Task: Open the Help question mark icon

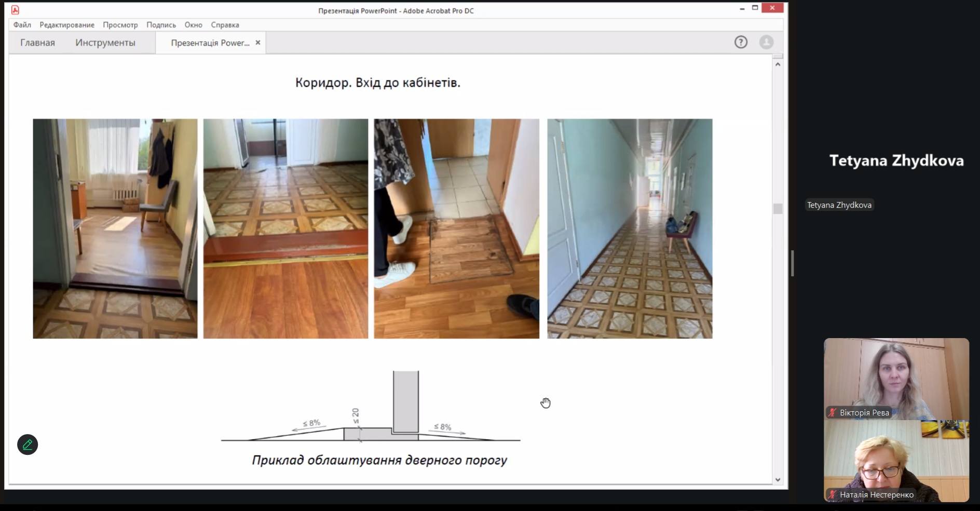Action: point(741,43)
